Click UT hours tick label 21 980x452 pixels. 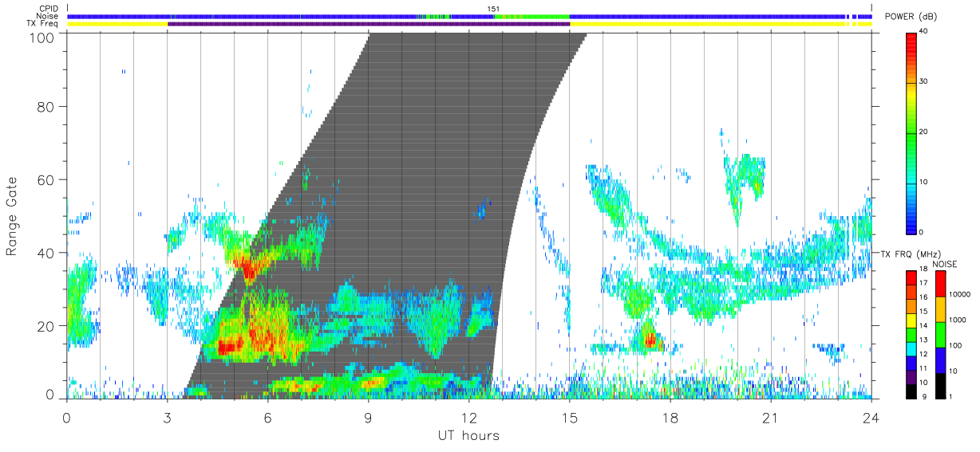pyautogui.click(x=771, y=417)
